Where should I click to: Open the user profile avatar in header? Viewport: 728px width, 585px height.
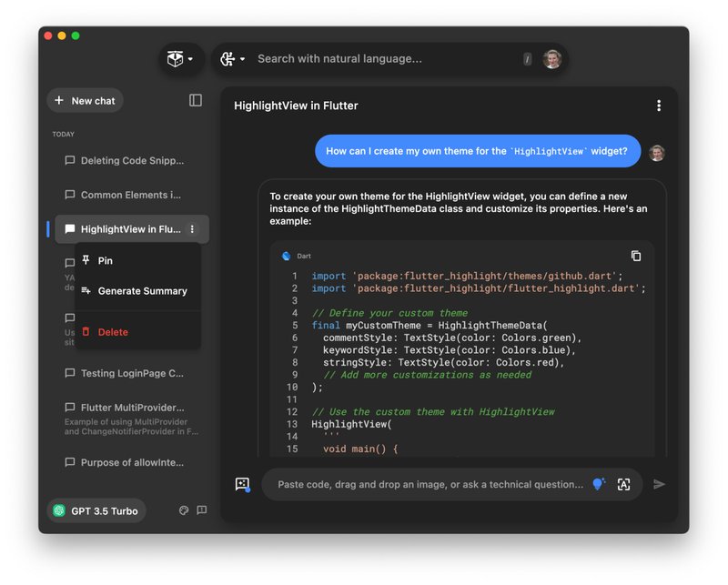tap(552, 59)
